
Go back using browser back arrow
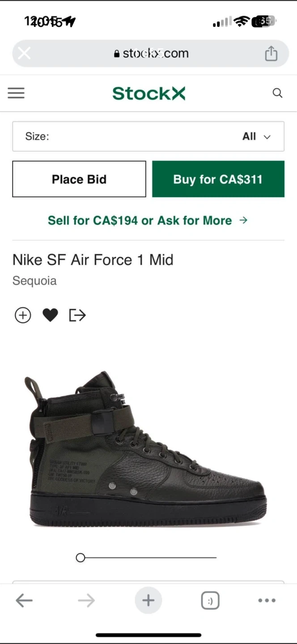tap(24, 601)
